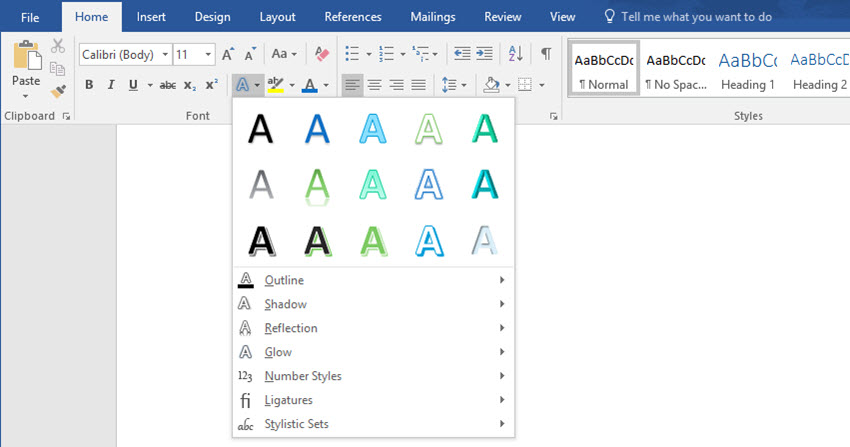
Task: Increase font size with Grow Font
Action: (228, 54)
